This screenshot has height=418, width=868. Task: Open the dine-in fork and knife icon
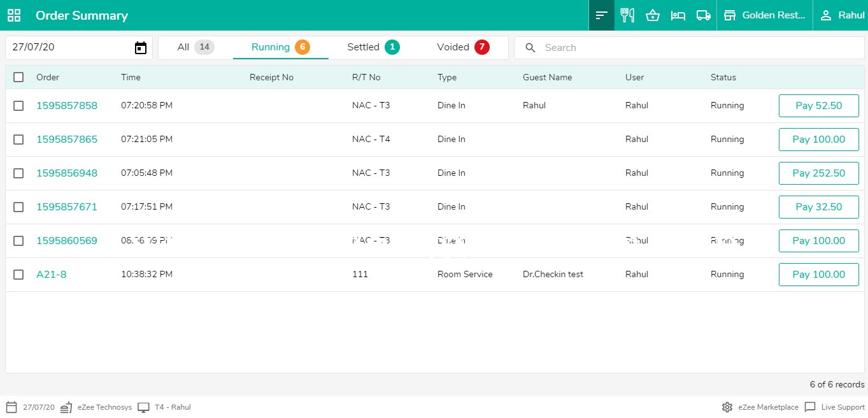[627, 15]
